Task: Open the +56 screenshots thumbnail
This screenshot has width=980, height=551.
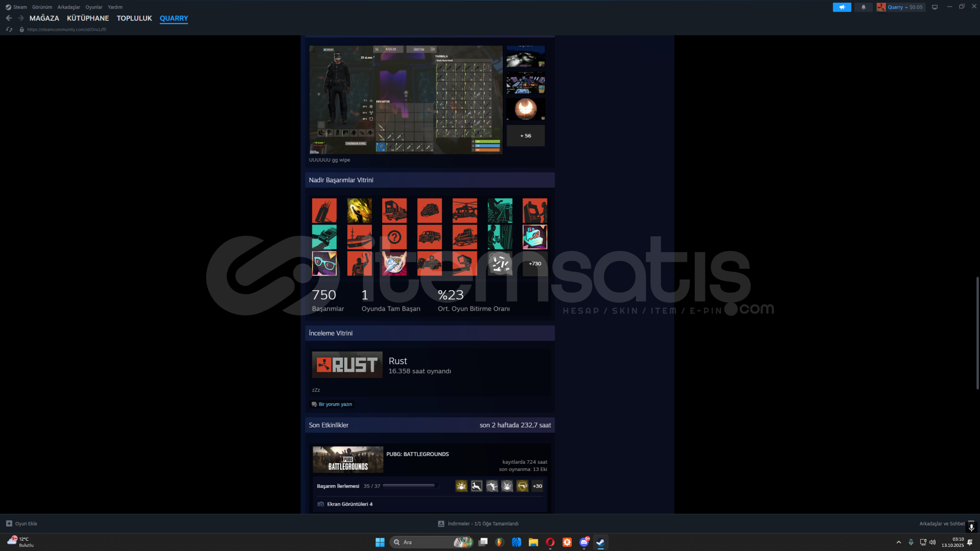Action: [525, 136]
